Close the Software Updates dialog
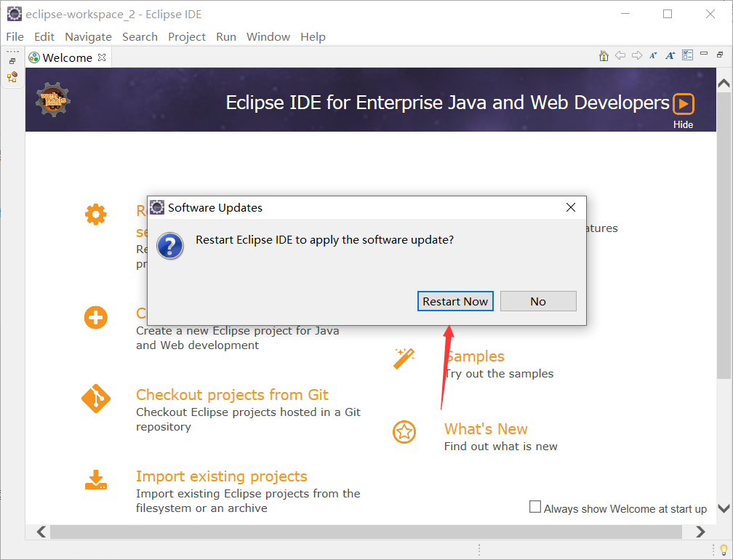The height and width of the screenshot is (560, 733). click(571, 207)
